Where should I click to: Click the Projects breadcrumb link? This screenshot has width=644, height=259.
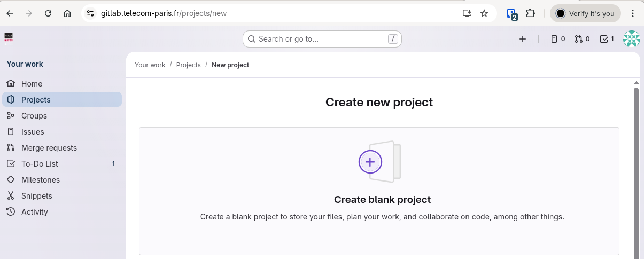pyautogui.click(x=188, y=65)
